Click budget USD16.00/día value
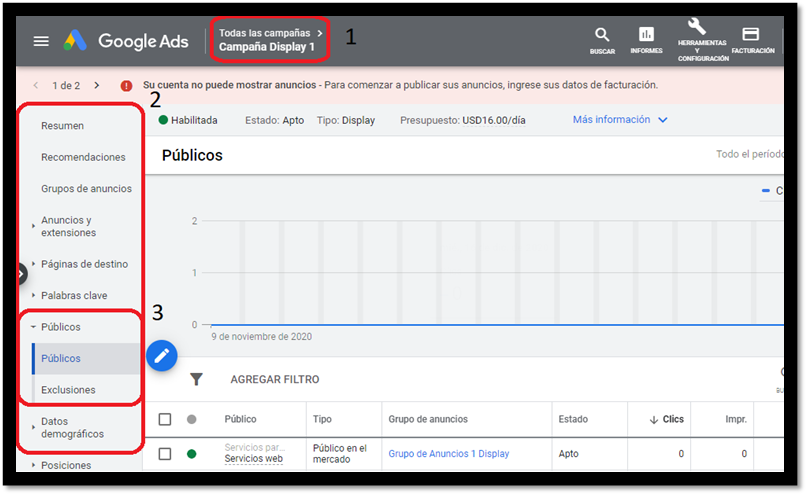The height and width of the screenshot is (495, 807). click(494, 120)
